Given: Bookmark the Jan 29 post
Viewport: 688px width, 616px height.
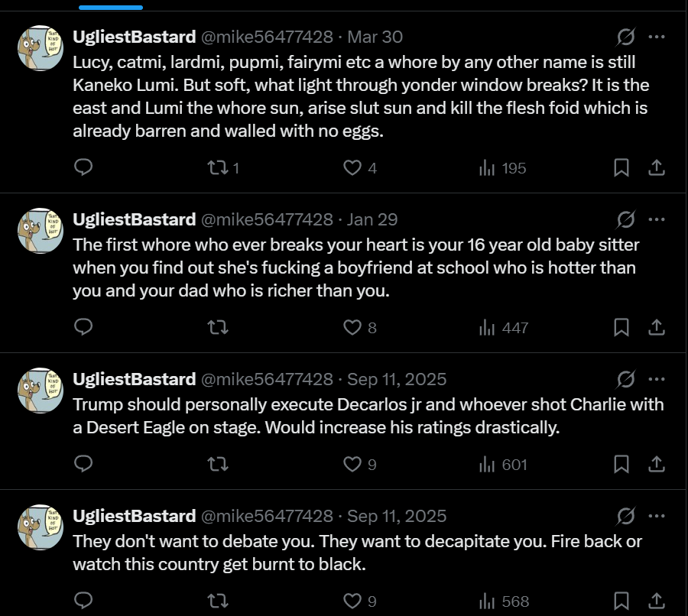Looking at the screenshot, I should coord(621,327).
